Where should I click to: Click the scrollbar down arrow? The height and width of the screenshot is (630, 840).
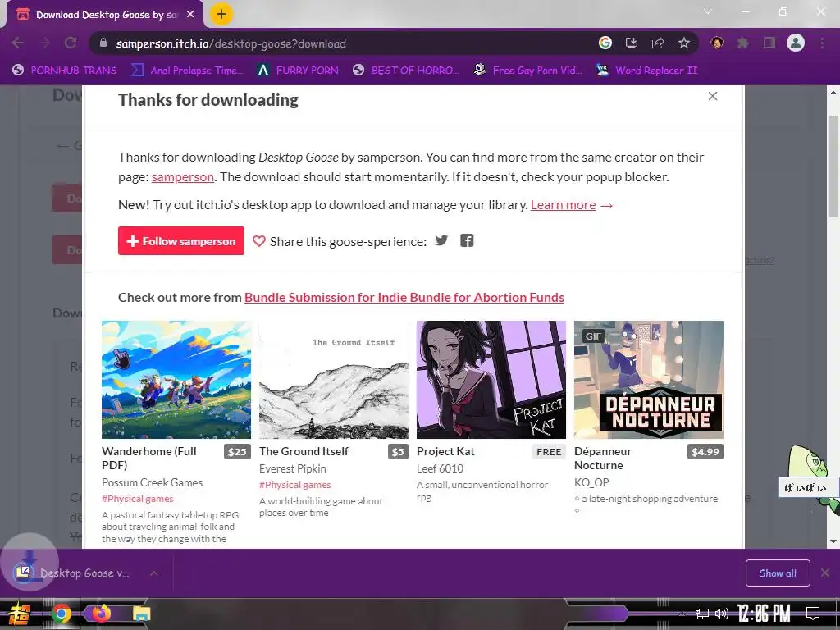(833, 541)
